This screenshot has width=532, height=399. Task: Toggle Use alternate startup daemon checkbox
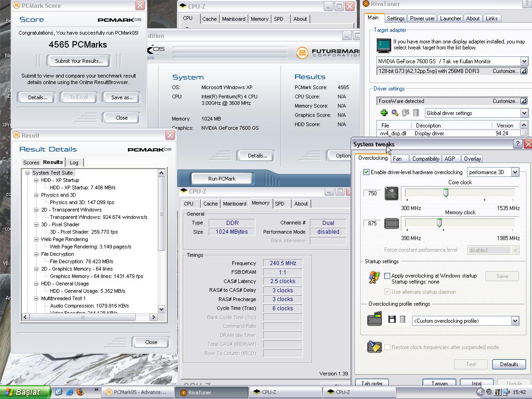387,291
